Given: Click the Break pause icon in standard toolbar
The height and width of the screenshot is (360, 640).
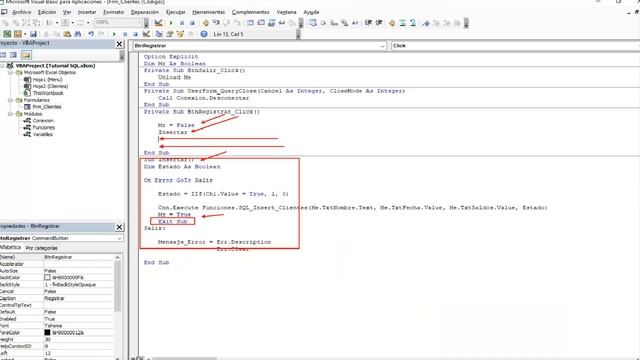Looking at the screenshot, I should pyautogui.click(x=125, y=34).
